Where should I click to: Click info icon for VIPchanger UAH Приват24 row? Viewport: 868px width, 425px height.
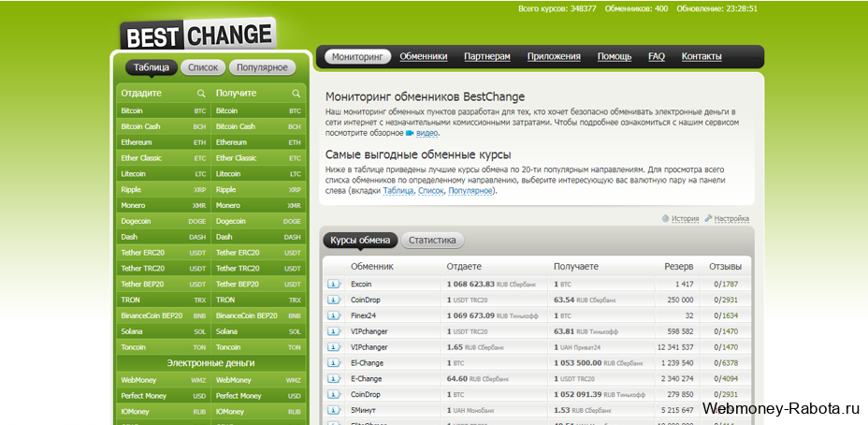tap(334, 347)
